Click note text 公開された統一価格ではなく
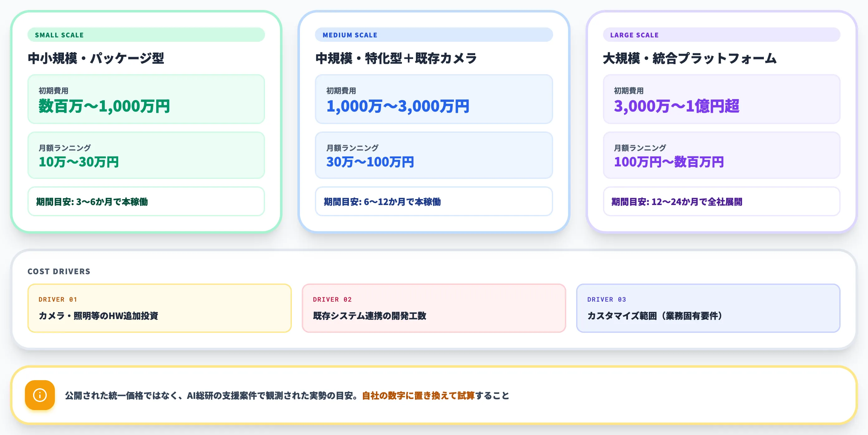Image resolution: width=868 pixels, height=435 pixels. point(122,395)
